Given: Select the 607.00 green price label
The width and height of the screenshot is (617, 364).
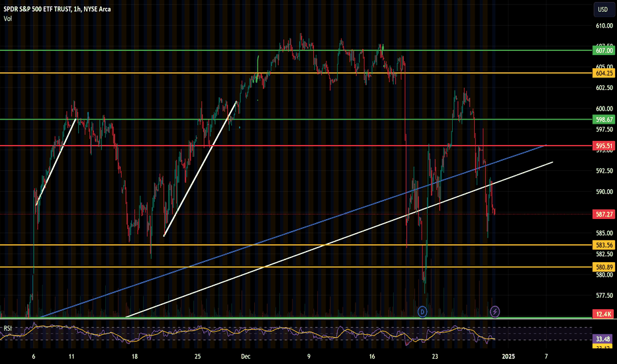Looking at the screenshot, I should click(604, 50).
